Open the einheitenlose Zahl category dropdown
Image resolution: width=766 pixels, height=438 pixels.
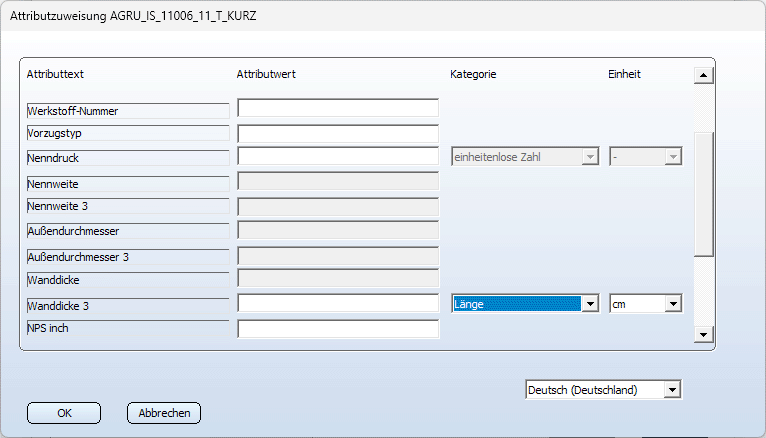click(x=590, y=157)
